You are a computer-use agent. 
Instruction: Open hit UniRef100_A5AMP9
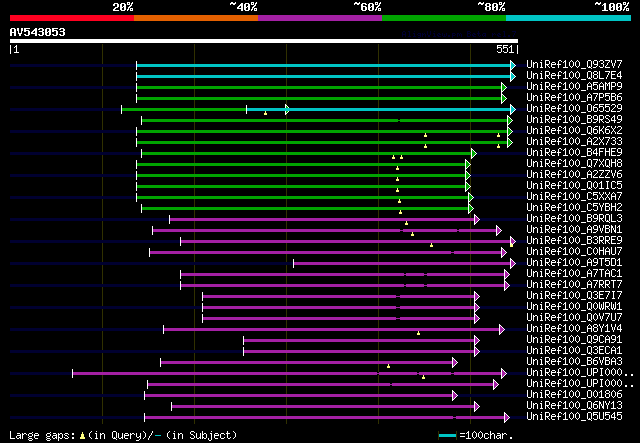pos(574,87)
